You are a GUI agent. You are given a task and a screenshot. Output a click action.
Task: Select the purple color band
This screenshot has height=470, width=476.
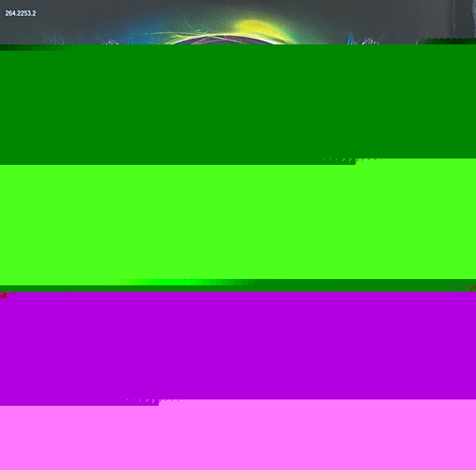238,345
